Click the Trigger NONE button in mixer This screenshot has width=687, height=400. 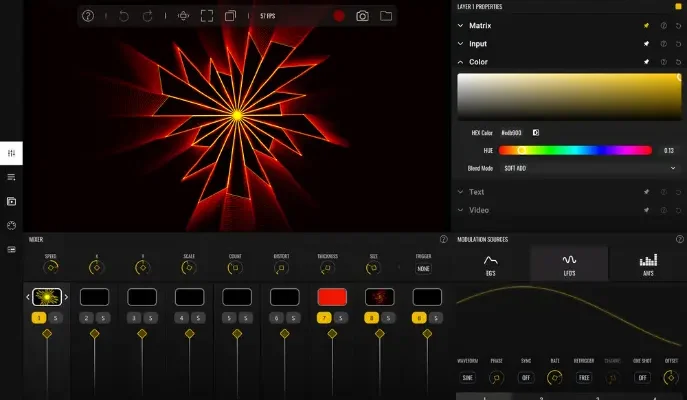tap(423, 268)
